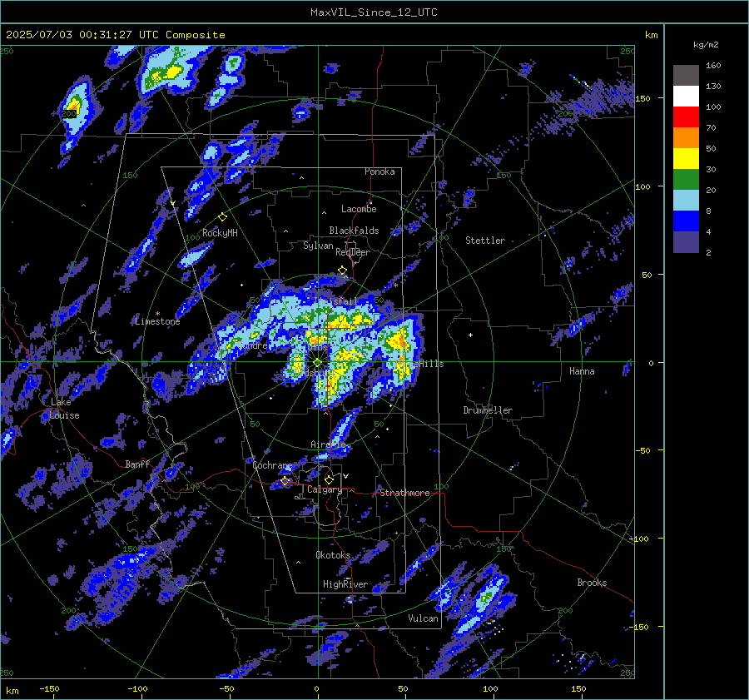Click the Brooks city label

point(592,583)
